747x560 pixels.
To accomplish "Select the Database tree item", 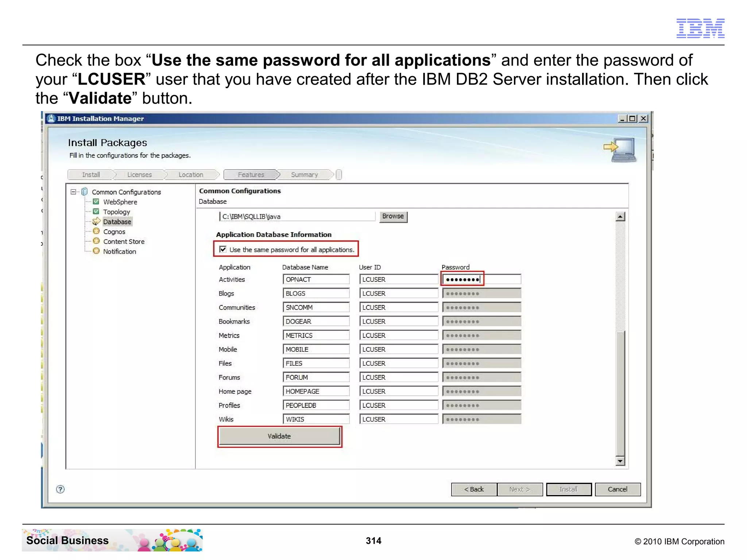I will (117, 222).
